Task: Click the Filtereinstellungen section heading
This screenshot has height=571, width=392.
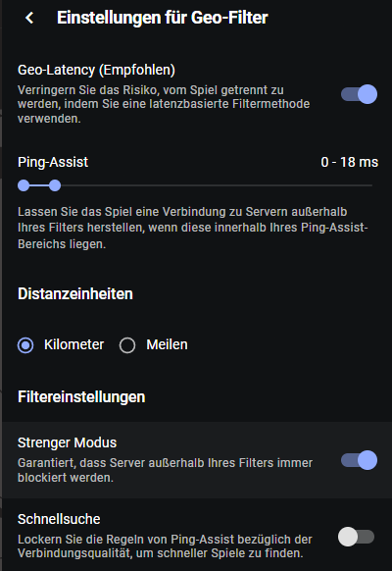Action: pyautogui.click(x=81, y=397)
